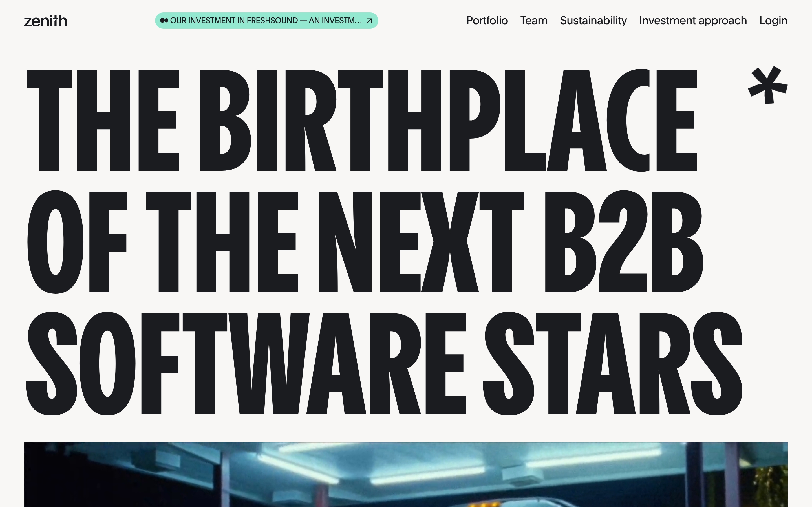Navigate to Investment approach
The height and width of the screenshot is (507, 812).
(692, 21)
